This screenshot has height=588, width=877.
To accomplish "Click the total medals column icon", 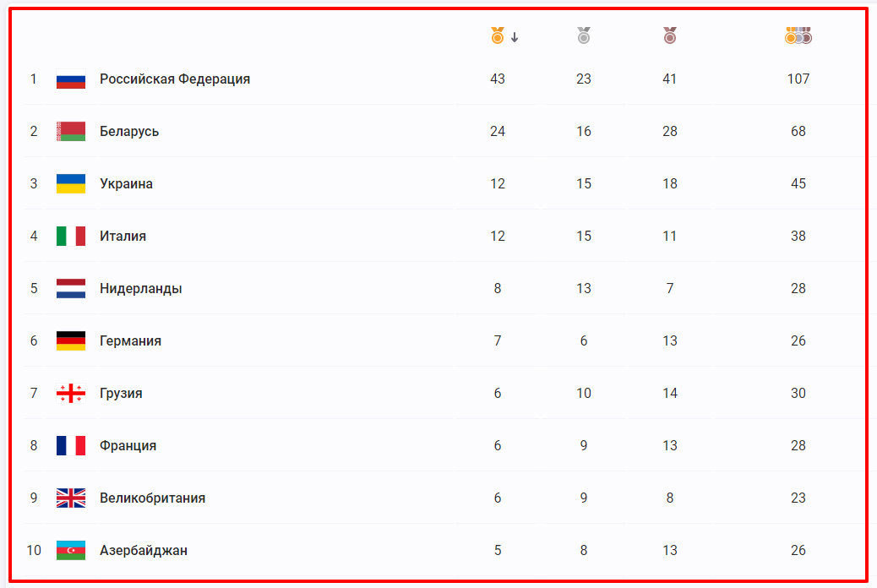I will coord(798,35).
